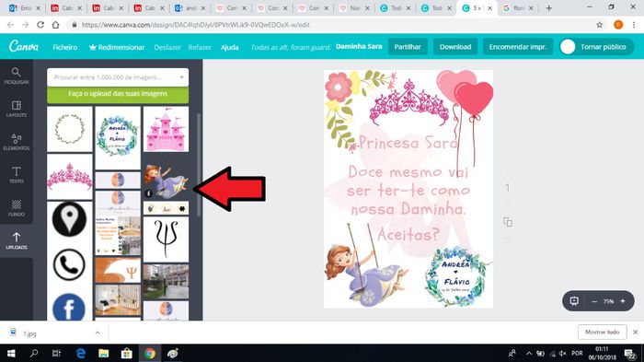Click Encomendar impr. button
The height and width of the screenshot is (362, 644).
518,46
